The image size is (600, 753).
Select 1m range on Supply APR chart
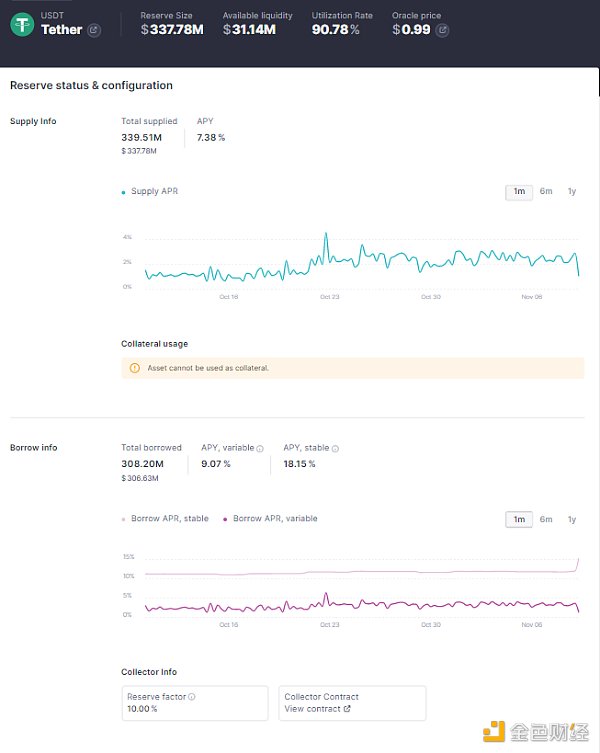click(519, 192)
